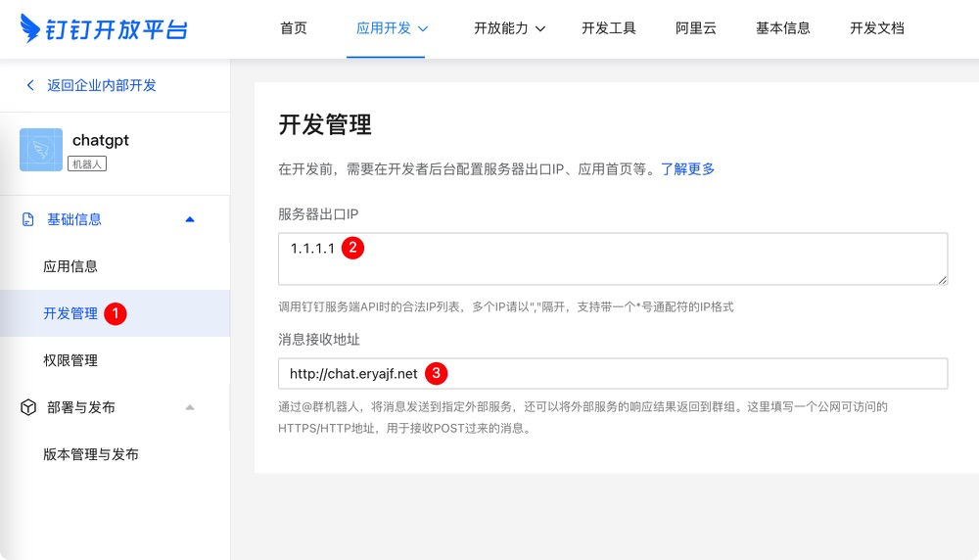Open 基本信息 in the top navigation

point(783,28)
